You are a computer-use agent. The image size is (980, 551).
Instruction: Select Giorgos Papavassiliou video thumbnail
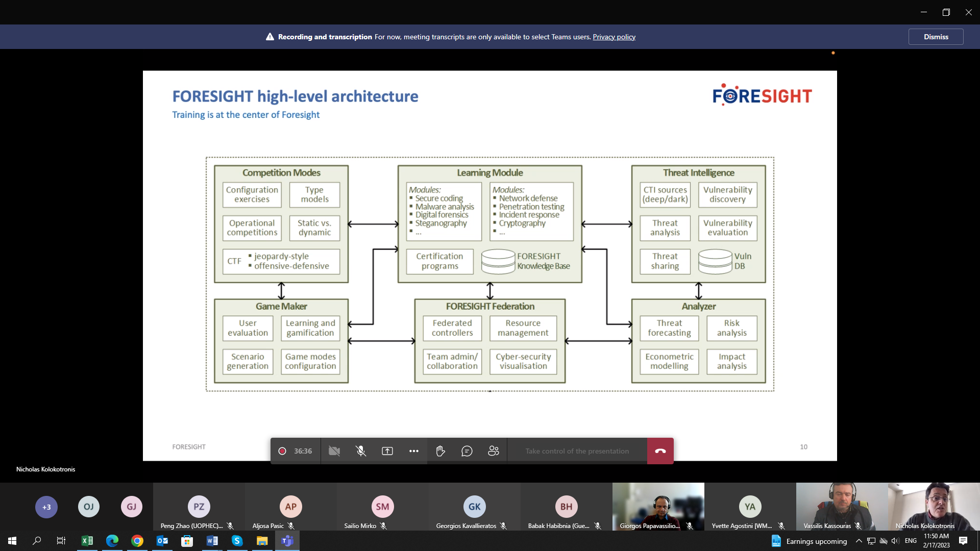pyautogui.click(x=658, y=506)
